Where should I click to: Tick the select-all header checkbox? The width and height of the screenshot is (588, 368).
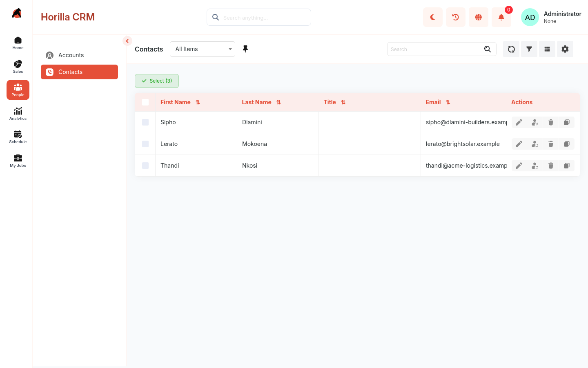145,102
